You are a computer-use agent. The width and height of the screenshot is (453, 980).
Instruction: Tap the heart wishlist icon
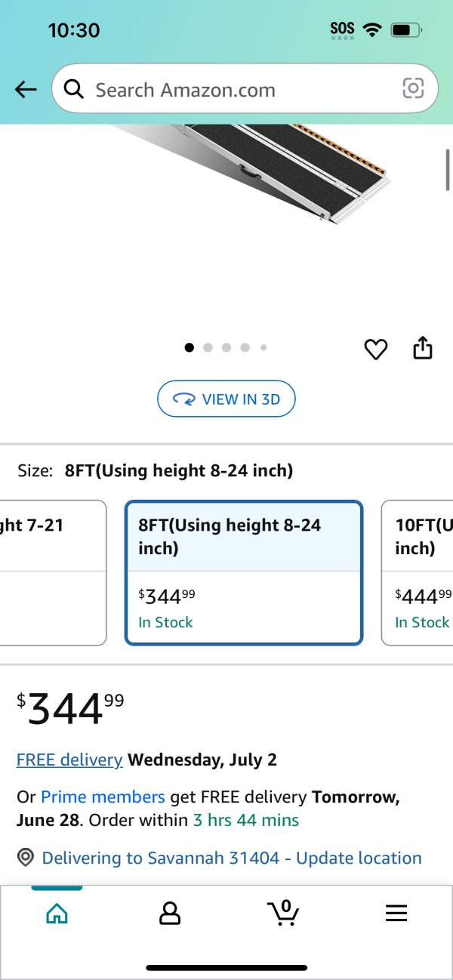pos(376,349)
